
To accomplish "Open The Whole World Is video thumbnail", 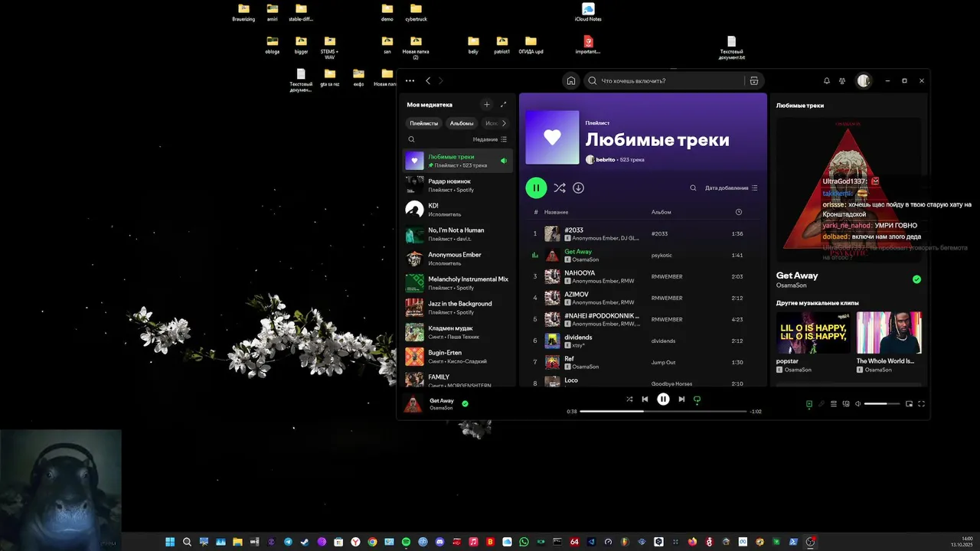I will click(x=889, y=332).
